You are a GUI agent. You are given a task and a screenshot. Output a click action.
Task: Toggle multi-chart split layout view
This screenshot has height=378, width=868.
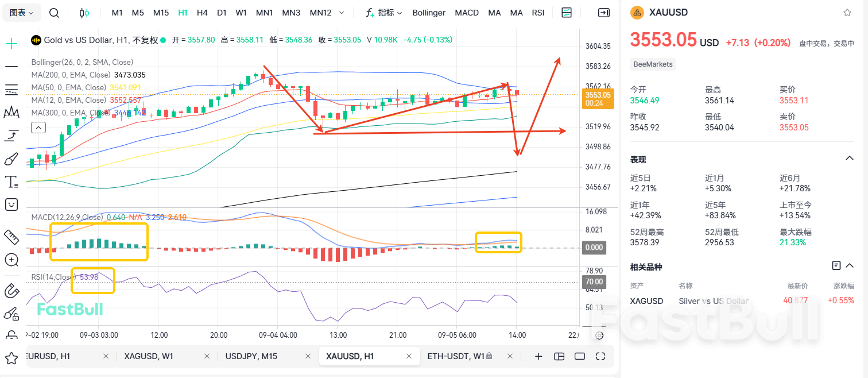(x=559, y=356)
